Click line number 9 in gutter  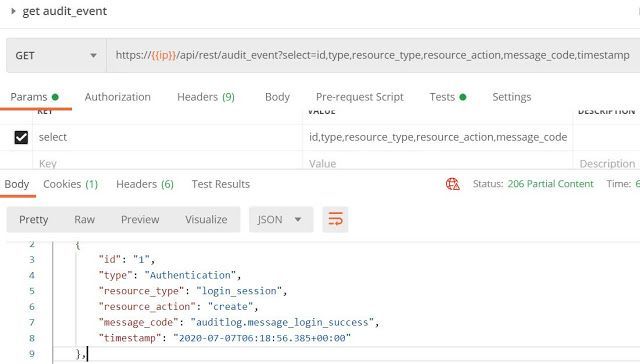point(32,354)
